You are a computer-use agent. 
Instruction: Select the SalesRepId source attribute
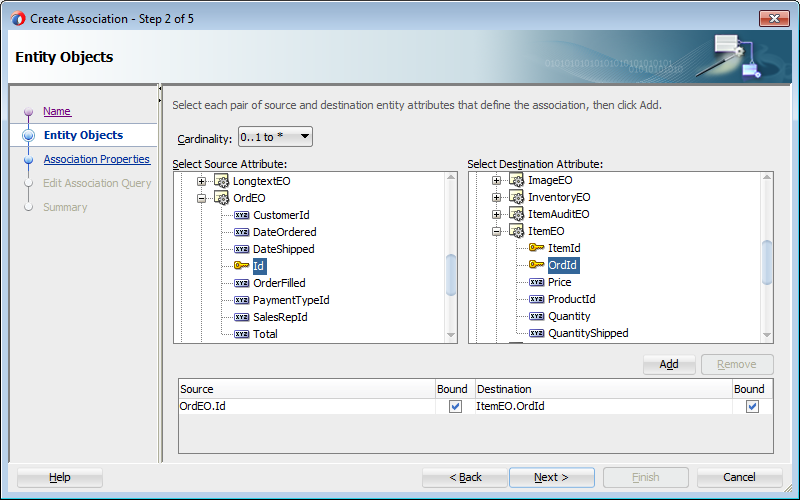280,317
